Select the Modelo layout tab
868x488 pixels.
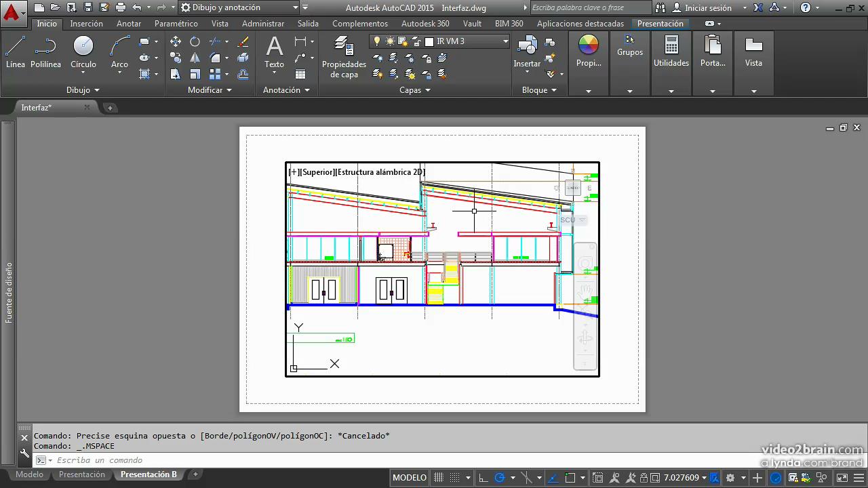click(x=29, y=474)
